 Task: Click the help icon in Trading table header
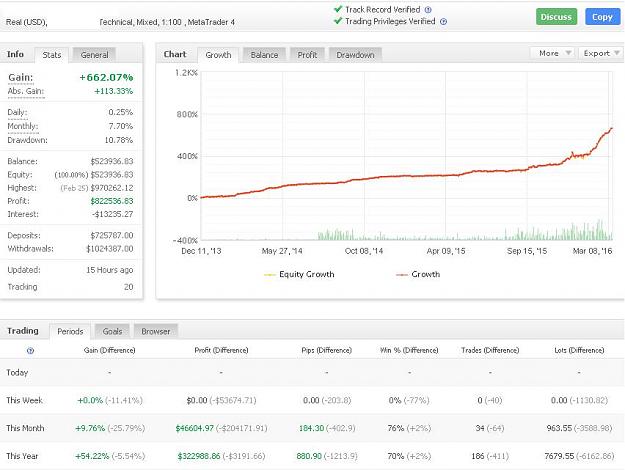pyautogui.click(x=30, y=351)
